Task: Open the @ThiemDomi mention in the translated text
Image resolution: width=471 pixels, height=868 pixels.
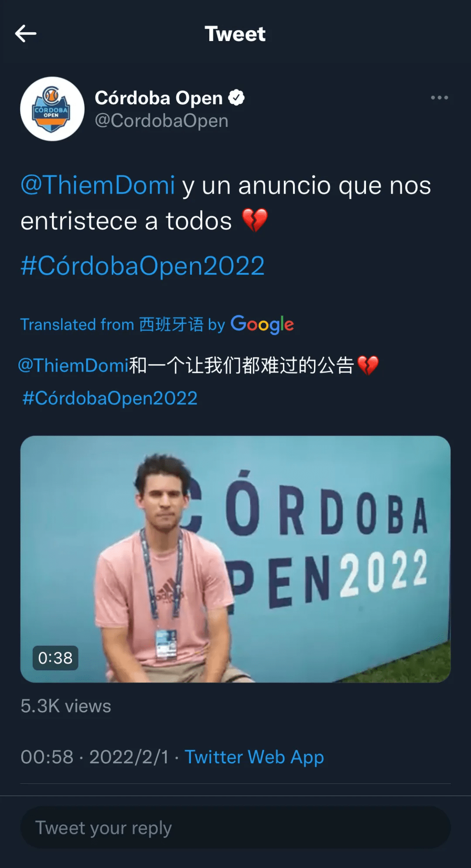Action: [x=73, y=365]
